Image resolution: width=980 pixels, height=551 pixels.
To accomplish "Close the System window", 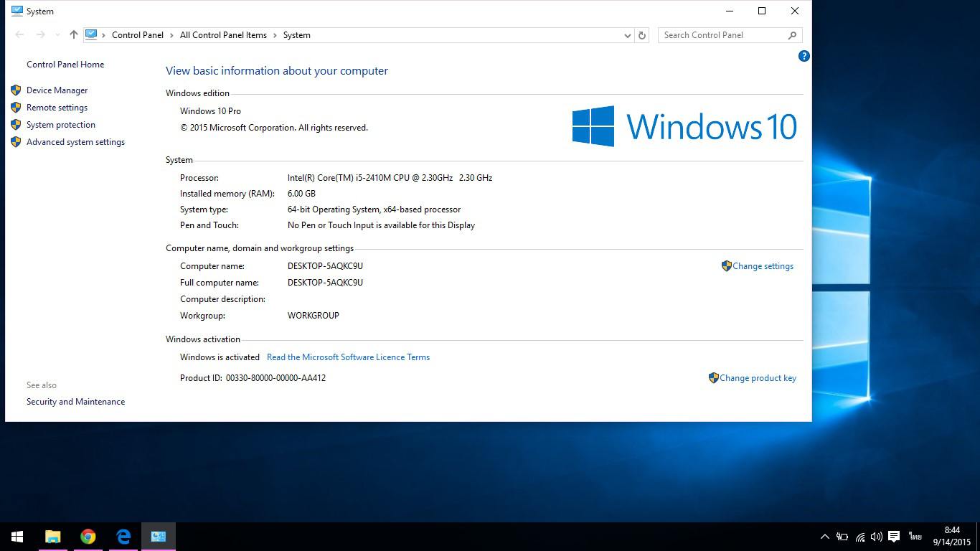I will pyautogui.click(x=795, y=11).
